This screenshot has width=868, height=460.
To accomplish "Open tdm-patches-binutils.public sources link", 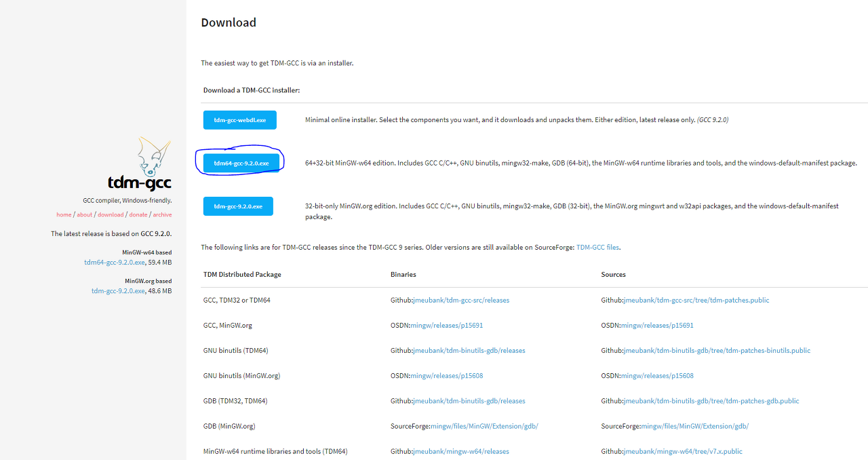I will point(716,350).
